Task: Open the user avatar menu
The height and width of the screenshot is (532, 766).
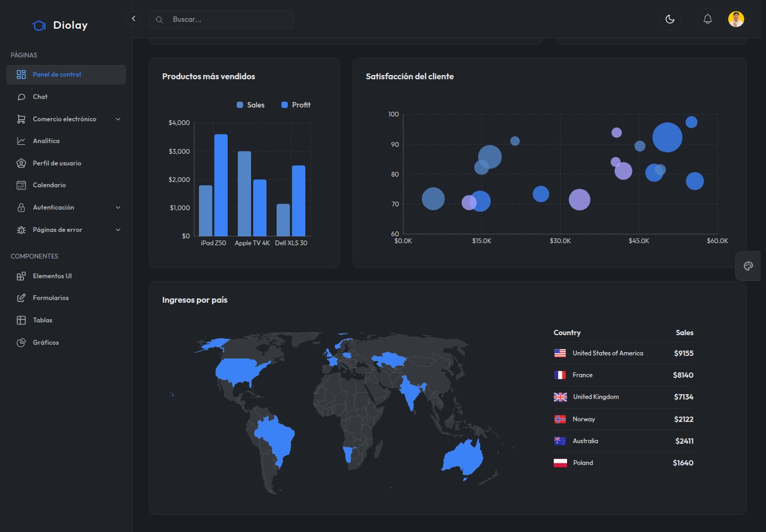Action: point(736,19)
